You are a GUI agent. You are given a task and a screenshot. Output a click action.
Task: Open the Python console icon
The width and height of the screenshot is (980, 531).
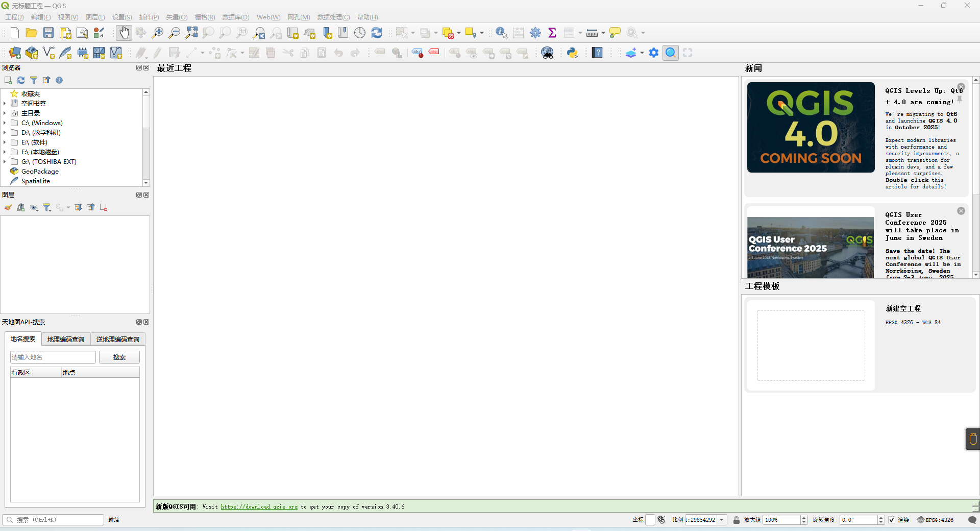click(572, 53)
